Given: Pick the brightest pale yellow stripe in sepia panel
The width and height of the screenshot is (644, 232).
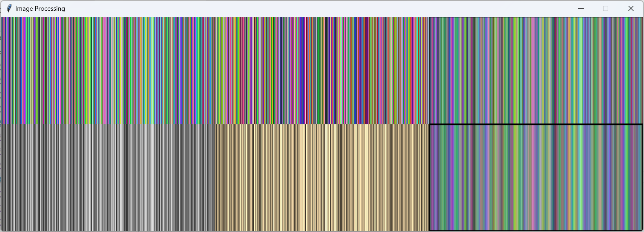Looking at the screenshot, I should tap(366, 178).
